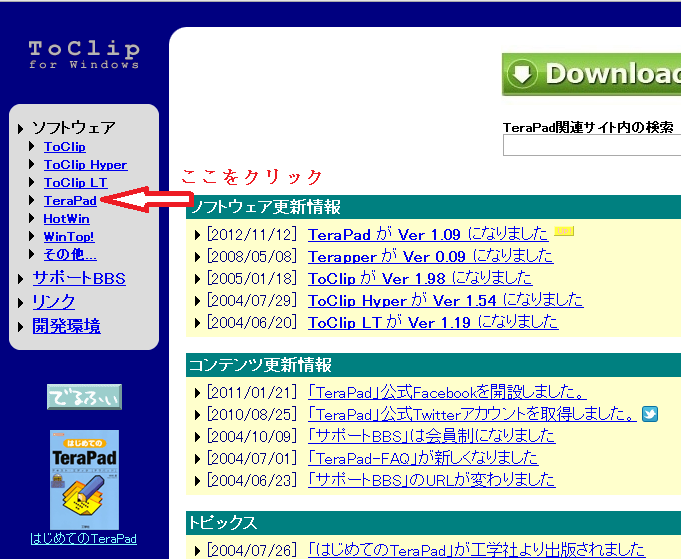Click the green Download button
Screen dimensions: 681x559
[x=592, y=74]
